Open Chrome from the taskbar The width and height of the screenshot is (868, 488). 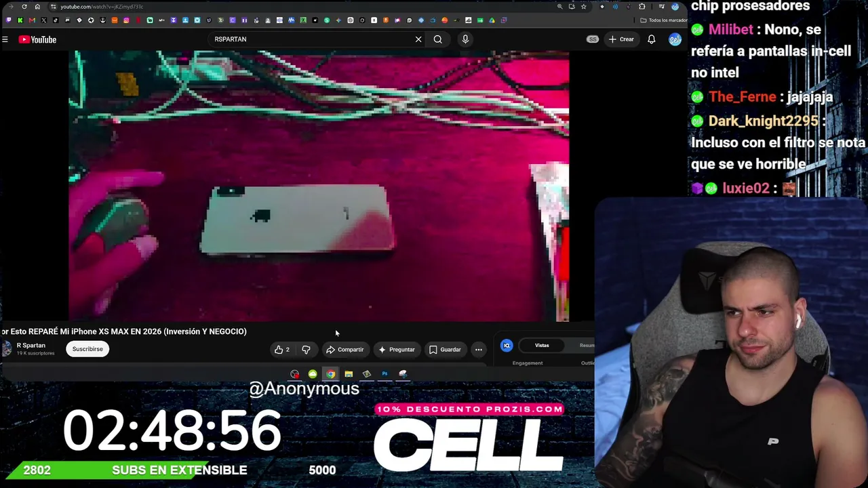pyautogui.click(x=330, y=374)
